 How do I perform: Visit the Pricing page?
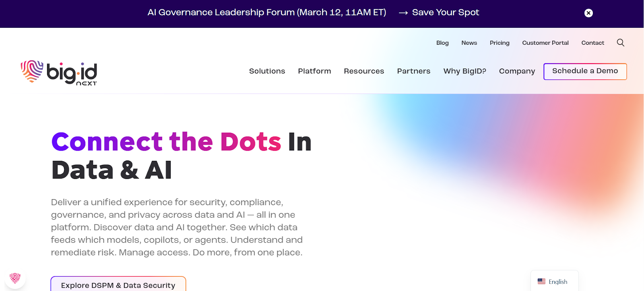[500, 43]
